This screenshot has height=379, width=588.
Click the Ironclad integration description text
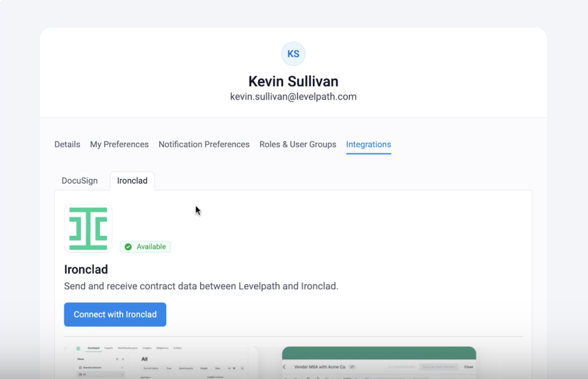tap(201, 286)
